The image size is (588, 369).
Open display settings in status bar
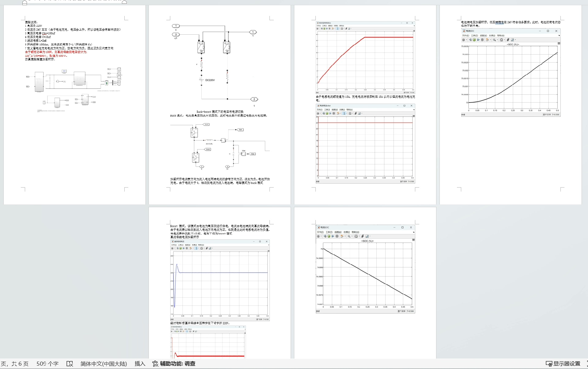point(563,364)
